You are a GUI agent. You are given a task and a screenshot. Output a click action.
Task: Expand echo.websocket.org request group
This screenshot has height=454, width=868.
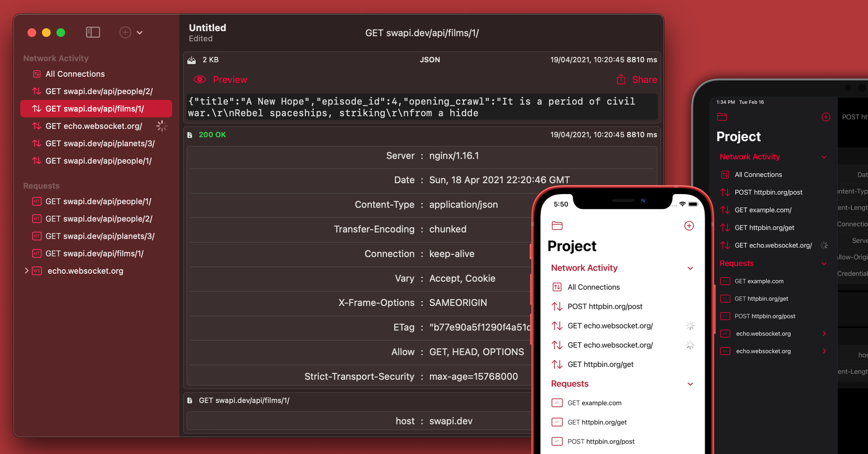[x=26, y=271]
